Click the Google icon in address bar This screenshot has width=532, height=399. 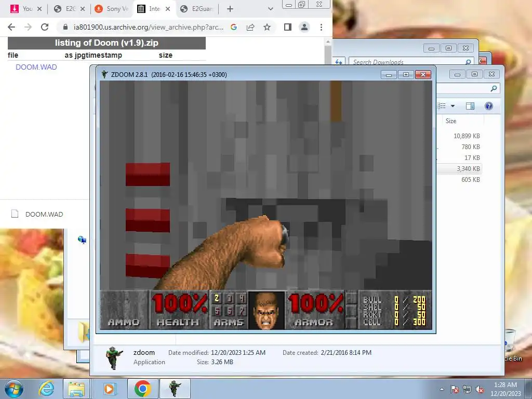coord(234,27)
